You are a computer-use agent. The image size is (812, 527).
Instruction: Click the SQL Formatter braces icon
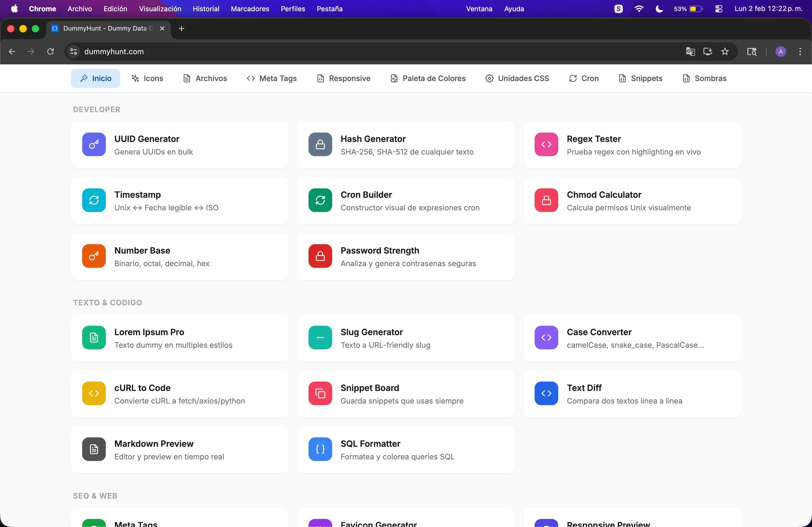(x=320, y=449)
